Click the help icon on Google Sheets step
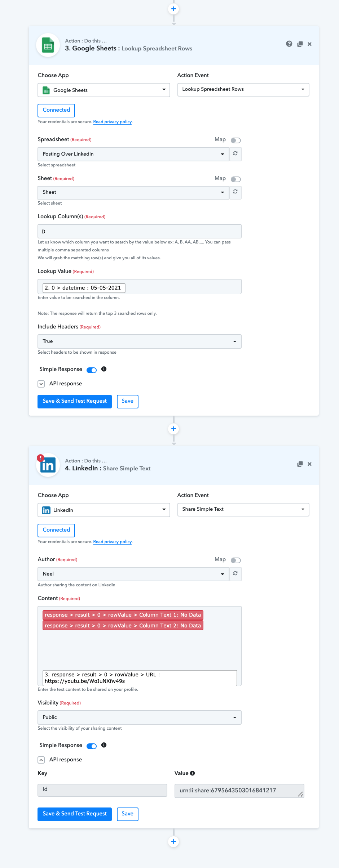Viewport: 339px width, 868px height. point(289,44)
